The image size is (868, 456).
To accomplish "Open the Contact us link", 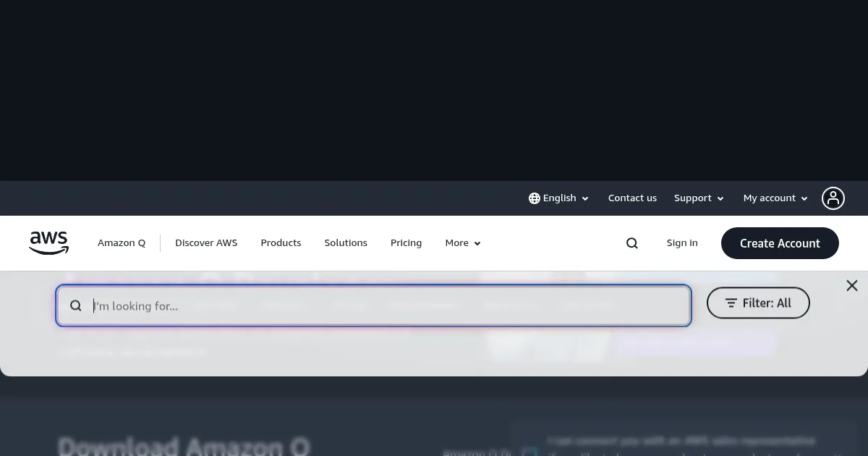I will 632,198.
